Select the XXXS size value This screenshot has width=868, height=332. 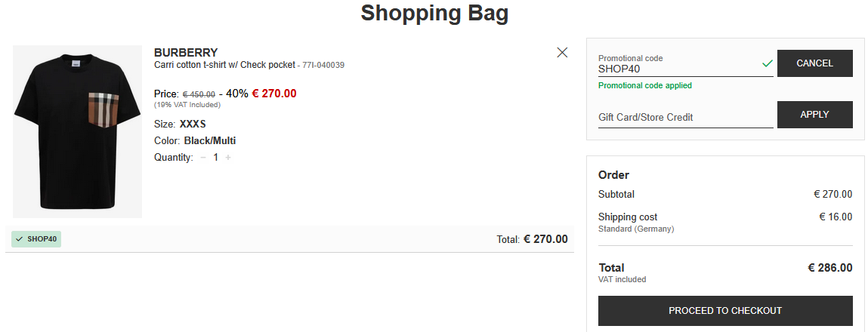coord(193,124)
